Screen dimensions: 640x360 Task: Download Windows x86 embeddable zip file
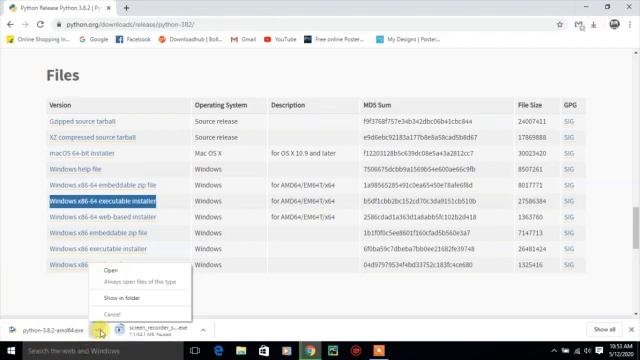tap(98, 233)
